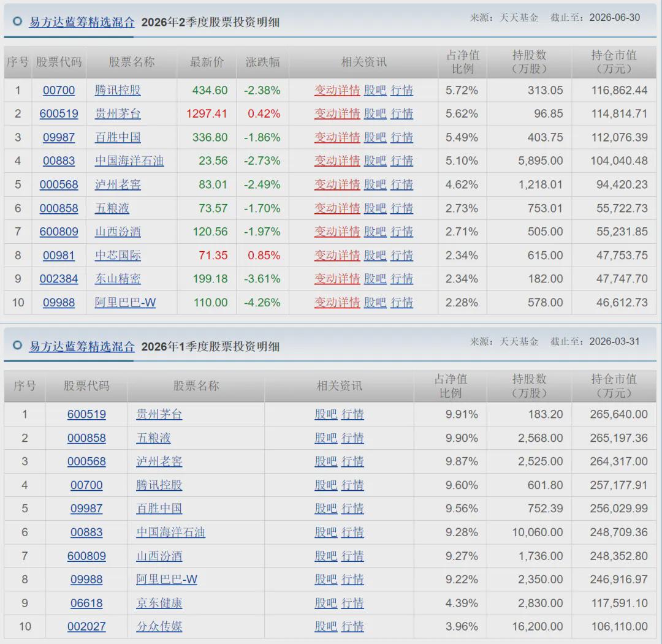Open 行情 for 东山精密

(x=401, y=279)
